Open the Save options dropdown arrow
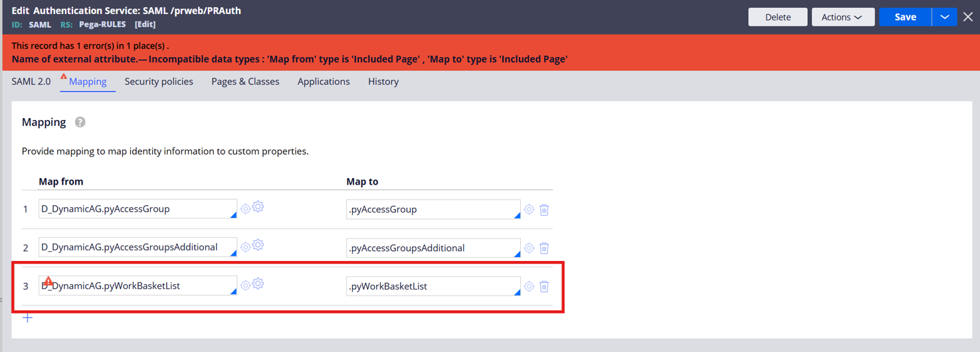Screen dimensions: 980x352 (944, 17)
